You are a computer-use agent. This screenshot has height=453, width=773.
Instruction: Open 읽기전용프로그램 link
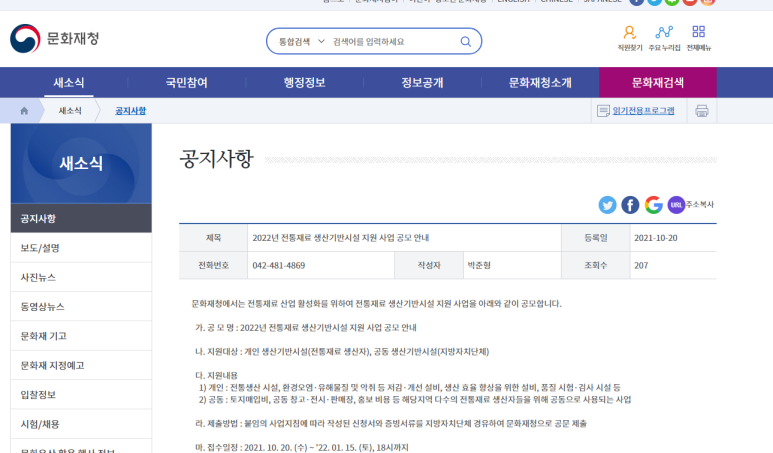point(643,110)
